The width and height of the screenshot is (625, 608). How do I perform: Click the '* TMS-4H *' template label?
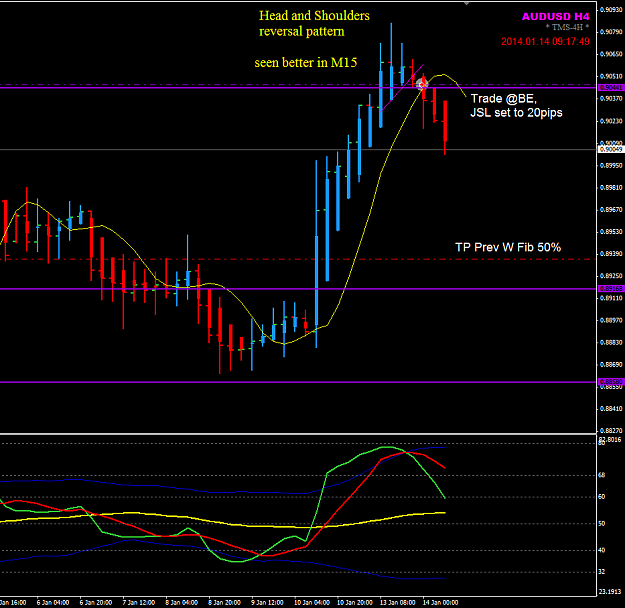(567, 27)
